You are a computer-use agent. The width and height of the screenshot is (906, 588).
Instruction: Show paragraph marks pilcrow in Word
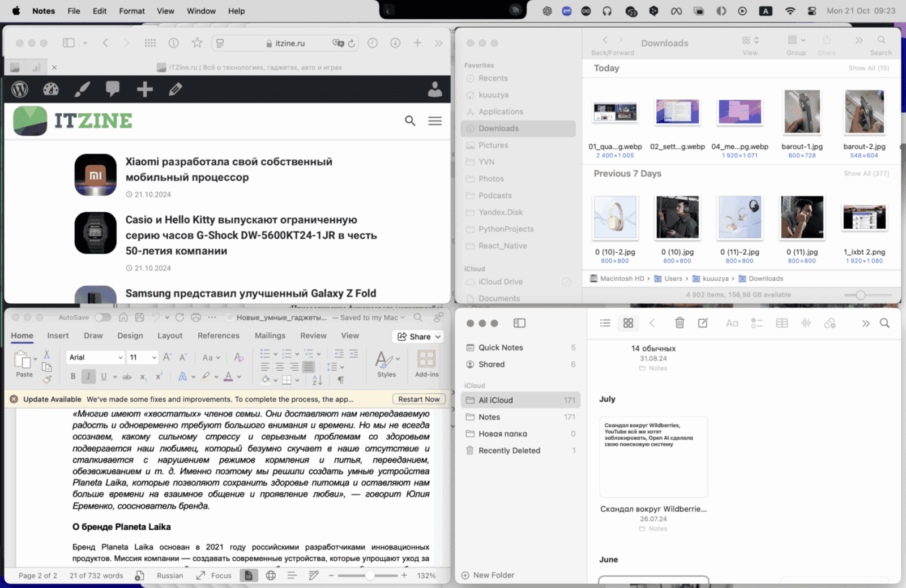(341, 380)
